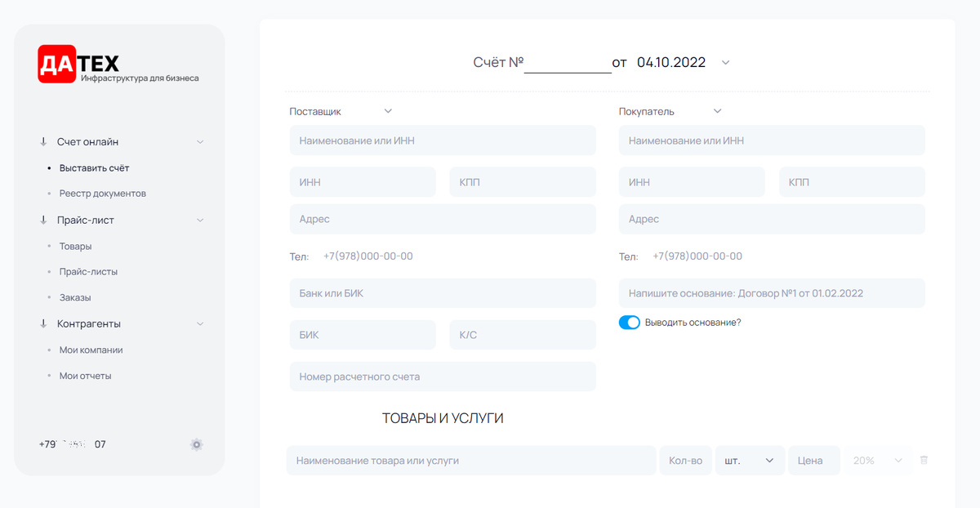980x508 pixels.
Task: Focus the Банк или БИК field
Action: click(443, 293)
